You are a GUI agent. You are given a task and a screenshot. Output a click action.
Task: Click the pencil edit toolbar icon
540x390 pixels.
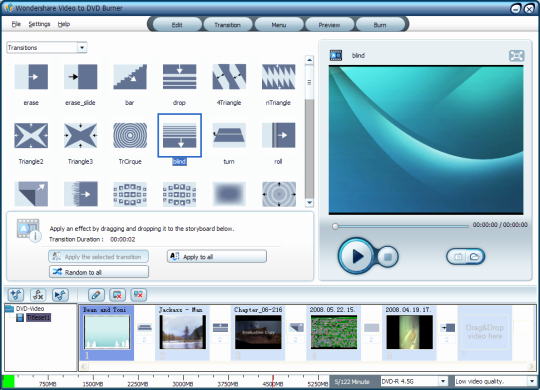point(96,295)
